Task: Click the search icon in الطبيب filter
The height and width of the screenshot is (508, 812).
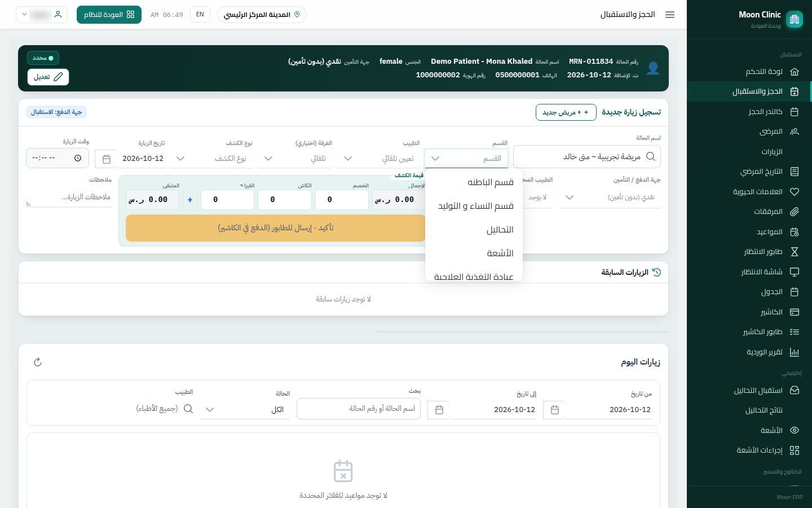Action: 188,409
